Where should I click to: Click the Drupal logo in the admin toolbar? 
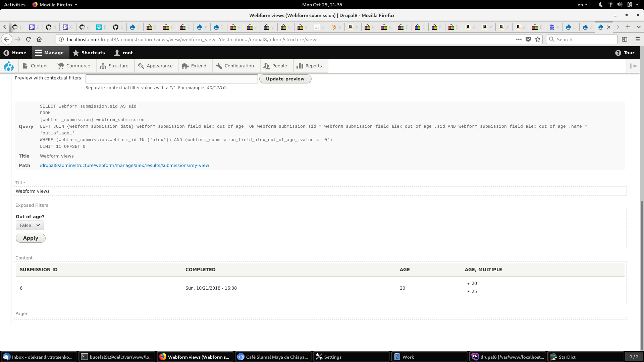click(9, 66)
